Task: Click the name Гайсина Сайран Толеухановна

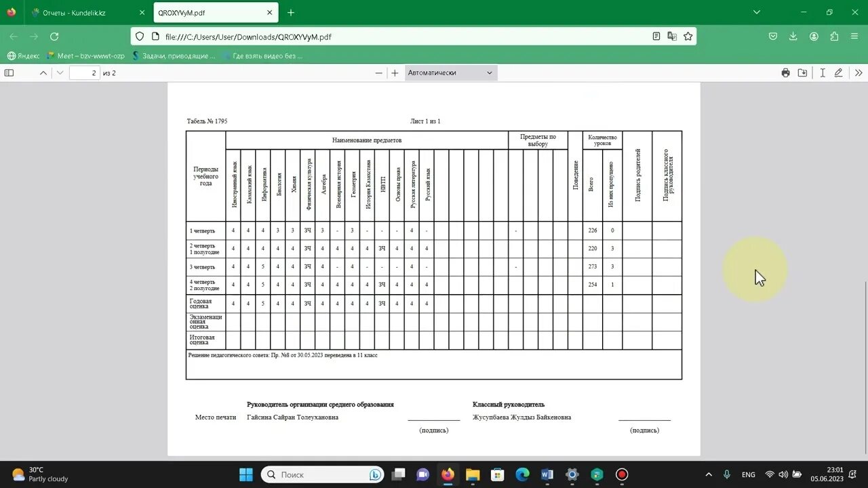Action: click(x=293, y=418)
